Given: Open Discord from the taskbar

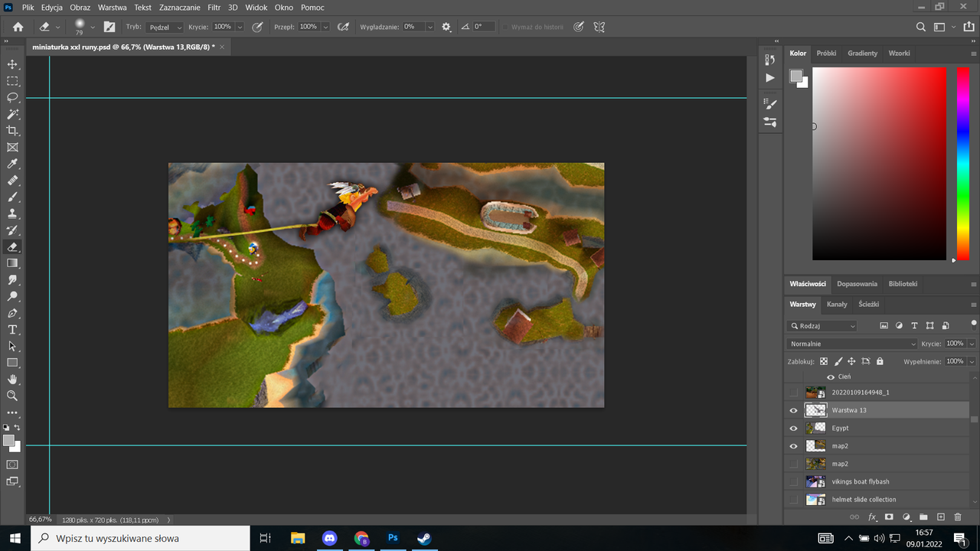Looking at the screenshot, I should [329, 538].
